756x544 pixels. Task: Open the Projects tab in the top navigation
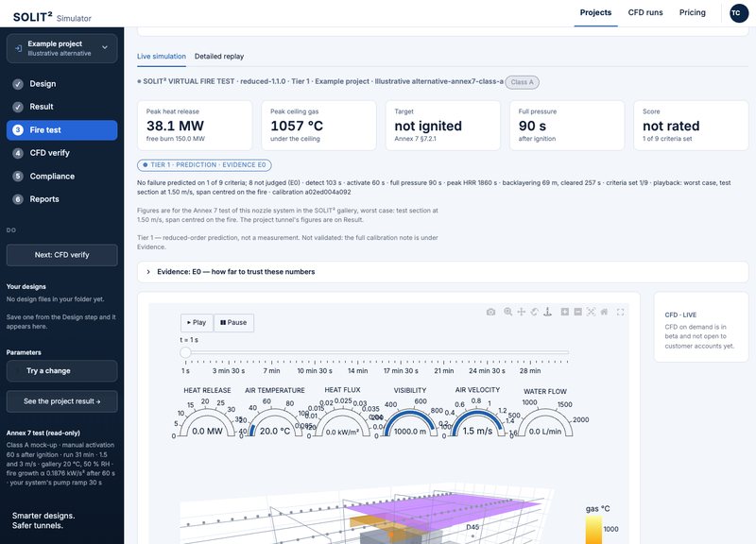click(595, 12)
